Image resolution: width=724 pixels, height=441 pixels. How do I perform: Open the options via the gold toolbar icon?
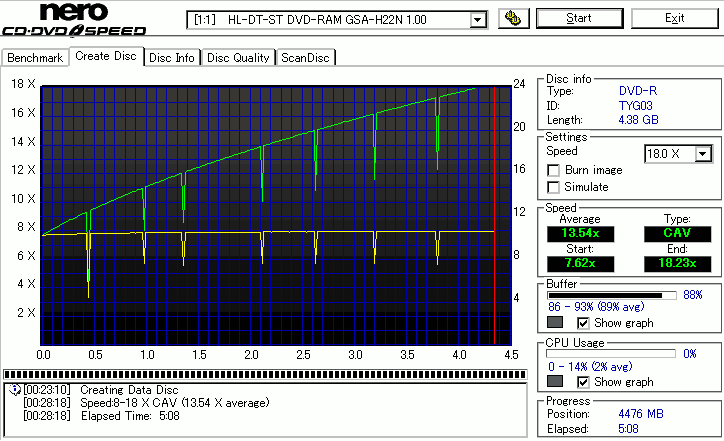tap(513, 18)
